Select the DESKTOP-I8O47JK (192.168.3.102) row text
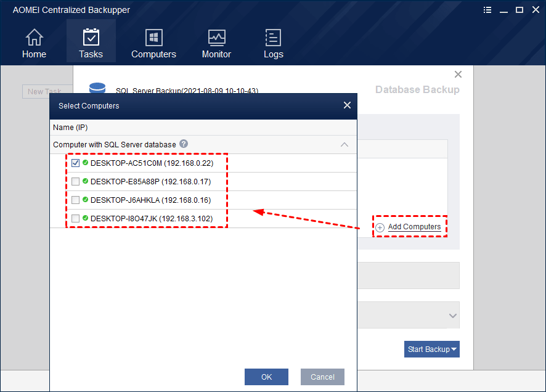Image resolution: width=546 pixels, height=392 pixels. pyautogui.click(x=152, y=218)
